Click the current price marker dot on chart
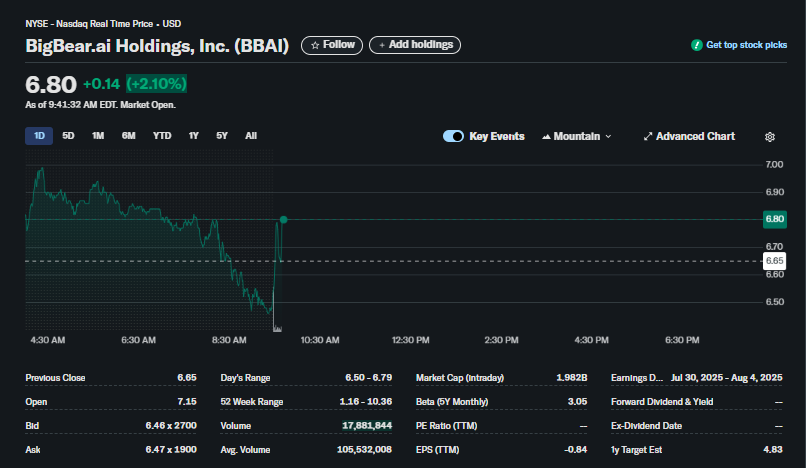806x468 pixels. 283,220
